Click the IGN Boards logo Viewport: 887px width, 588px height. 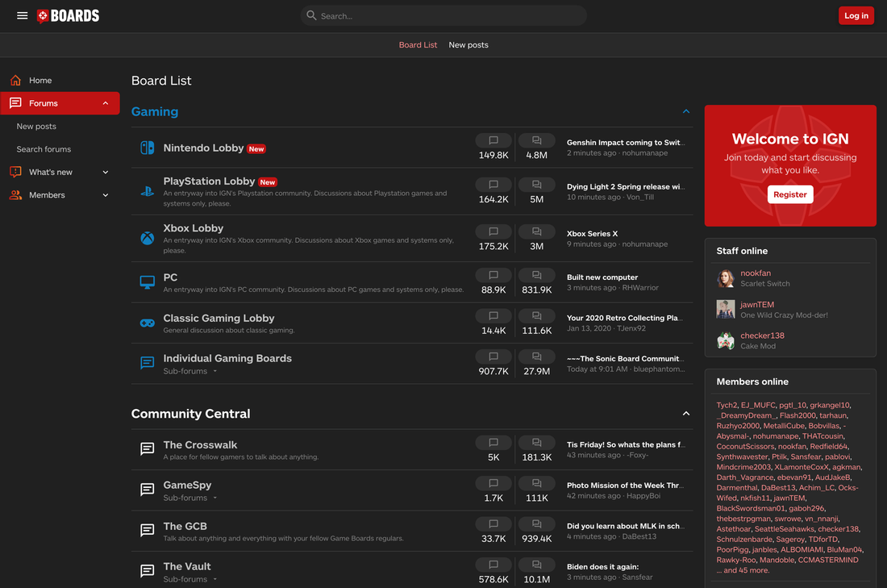69,15
